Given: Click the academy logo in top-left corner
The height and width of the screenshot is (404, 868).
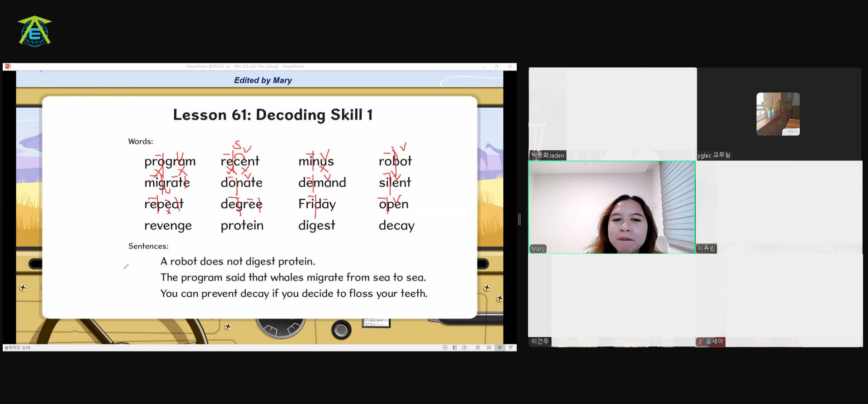Looking at the screenshot, I should click(35, 31).
